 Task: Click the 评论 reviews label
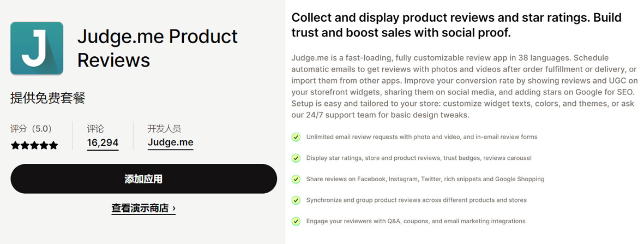tap(95, 129)
